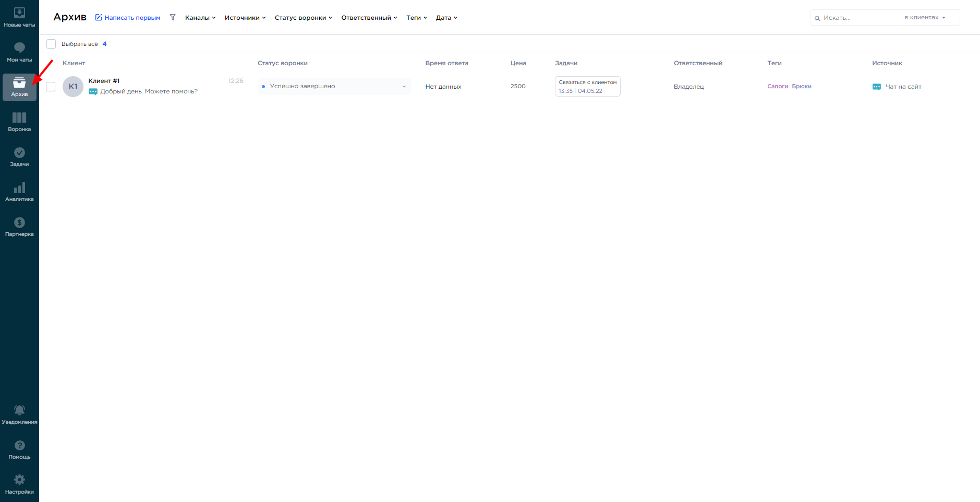Click the Источник column header
Viewport: 980px width, 502px height.
[x=887, y=63]
